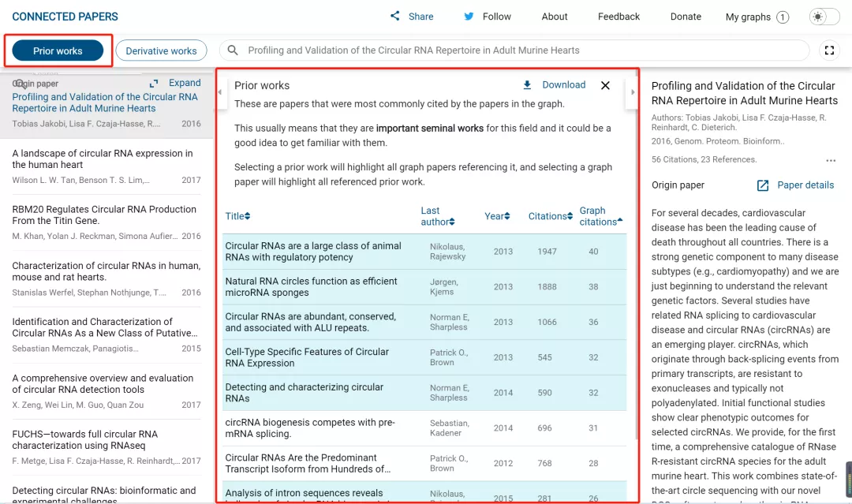The height and width of the screenshot is (504, 852).
Task: Sort table by Year column
Action: [497, 216]
